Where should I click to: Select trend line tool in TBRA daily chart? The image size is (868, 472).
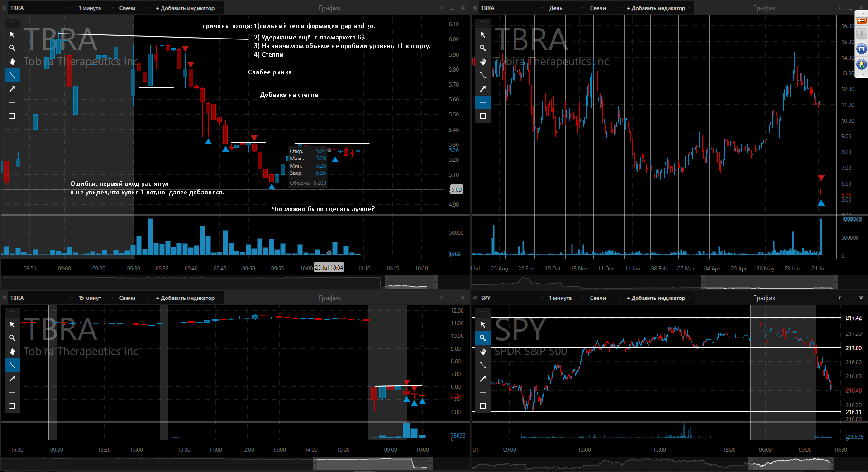point(483,75)
